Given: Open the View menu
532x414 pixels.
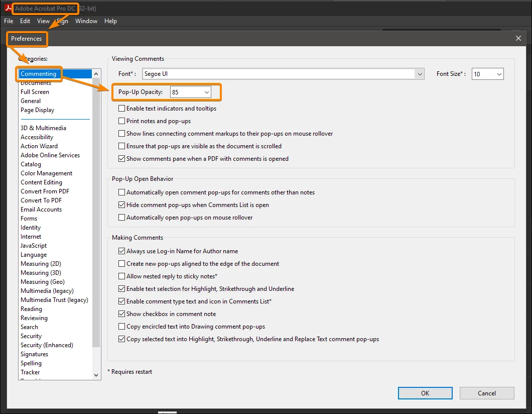Looking at the screenshot, I should coord(43,21).
